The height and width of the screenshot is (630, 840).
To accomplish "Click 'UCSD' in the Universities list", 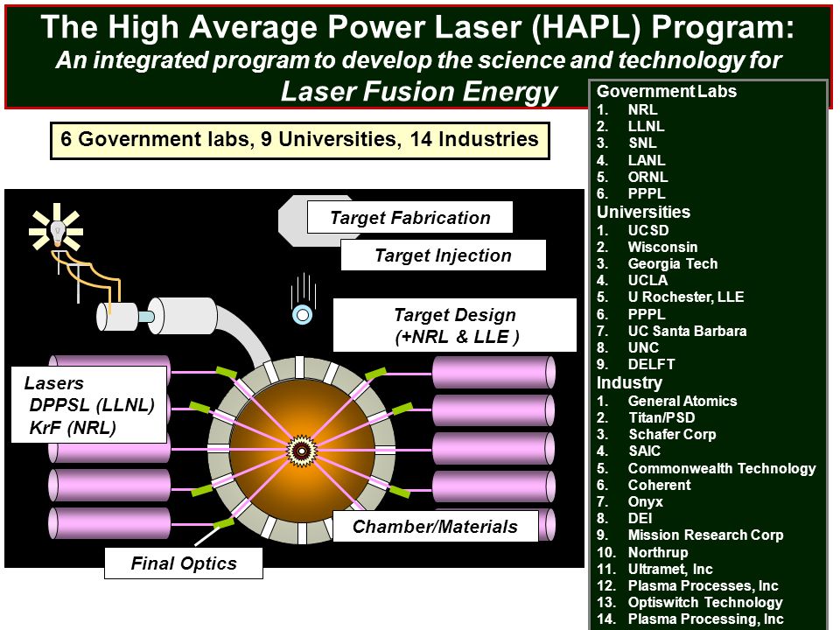I will pyautogui.click(x=648, y=230).
